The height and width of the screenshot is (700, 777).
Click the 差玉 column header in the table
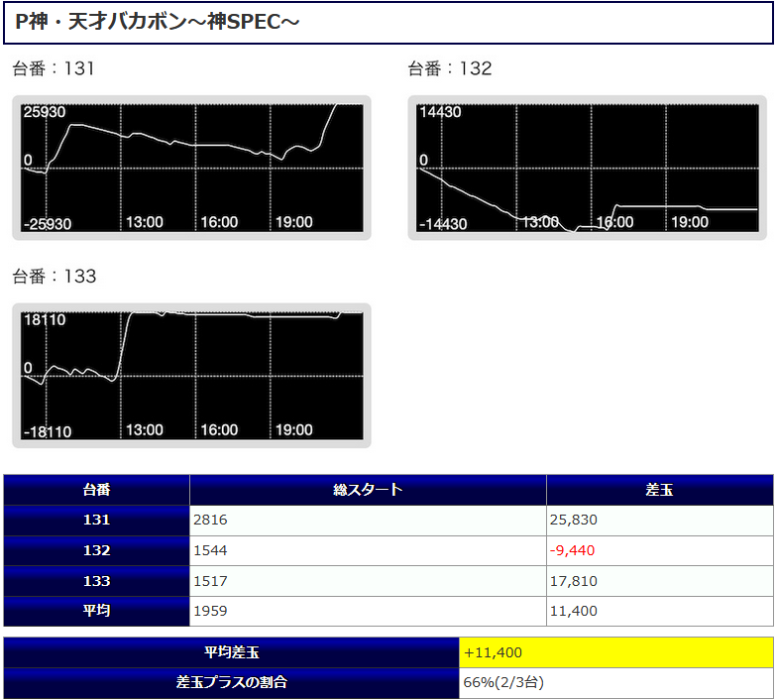[659, 490]
